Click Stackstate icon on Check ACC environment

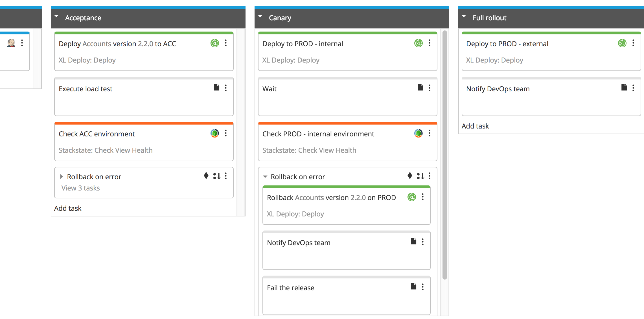tap(215, 133)
